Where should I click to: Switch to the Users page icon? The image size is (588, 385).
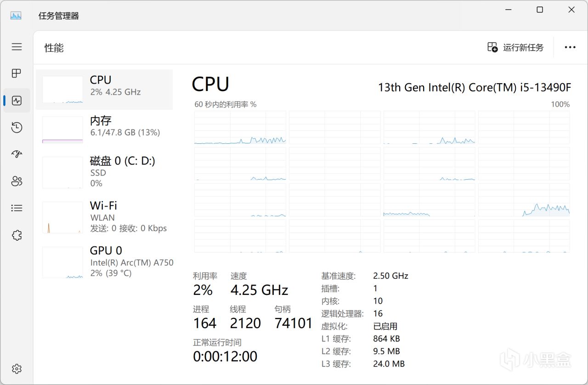[x=17, y=181]
